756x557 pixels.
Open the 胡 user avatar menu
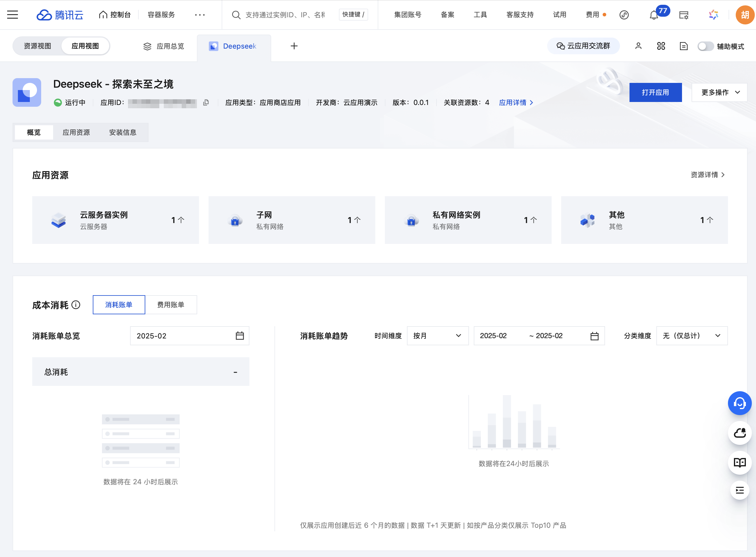pos(745,15)
